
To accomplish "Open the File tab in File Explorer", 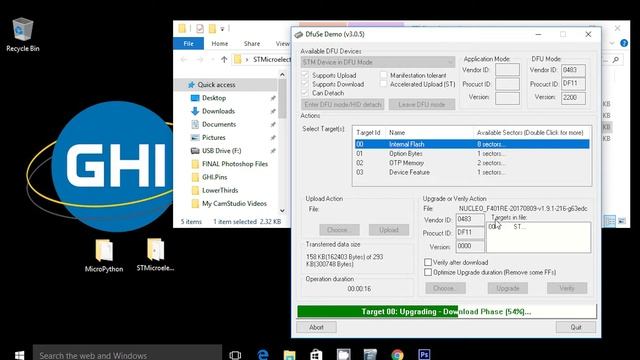I will 189,43.
